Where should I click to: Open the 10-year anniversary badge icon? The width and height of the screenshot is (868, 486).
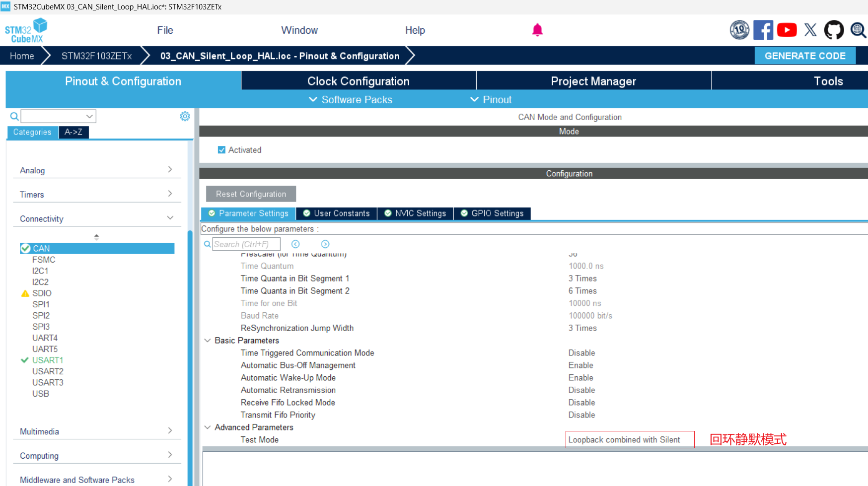[739, 30]
